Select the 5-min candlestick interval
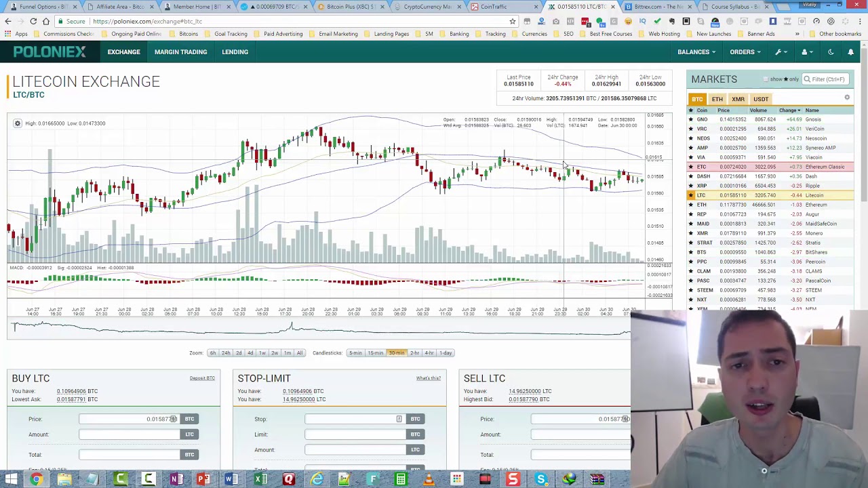Screen dimensions: 868x488 pos(355,353)
